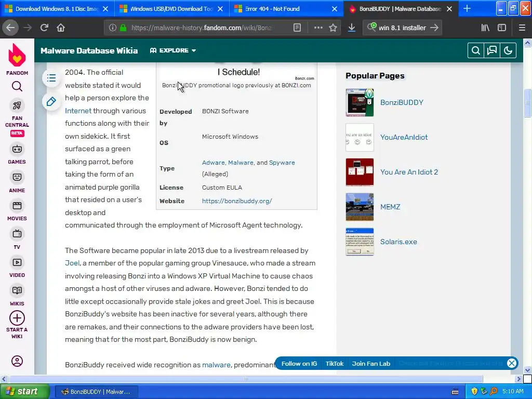Image resolution: width=532 pixels, height=399 pixels.
Task: Follow the Malware type link in infobox
Action: [x=241, y=163]
